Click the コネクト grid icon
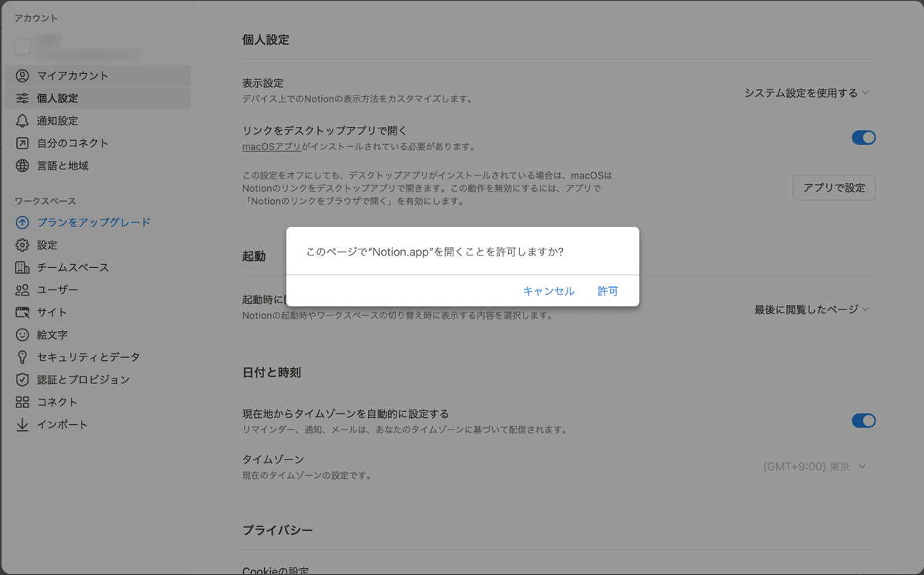 tap(22, 402)
